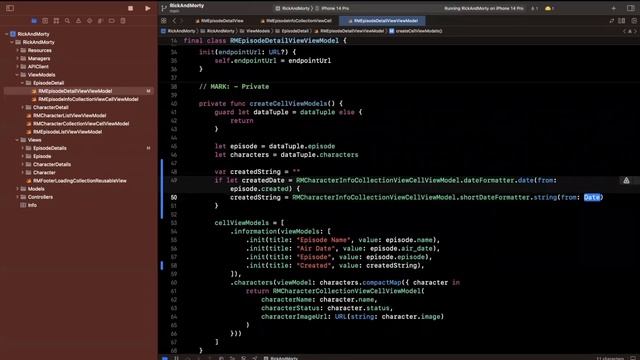
Task: Open the editor split layout options
Action: (622, 21)
